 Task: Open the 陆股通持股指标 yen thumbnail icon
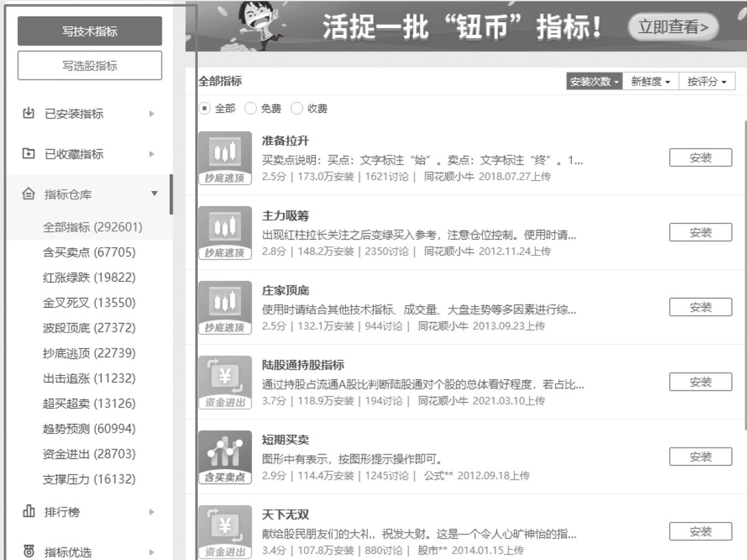[x=225, y=382]
